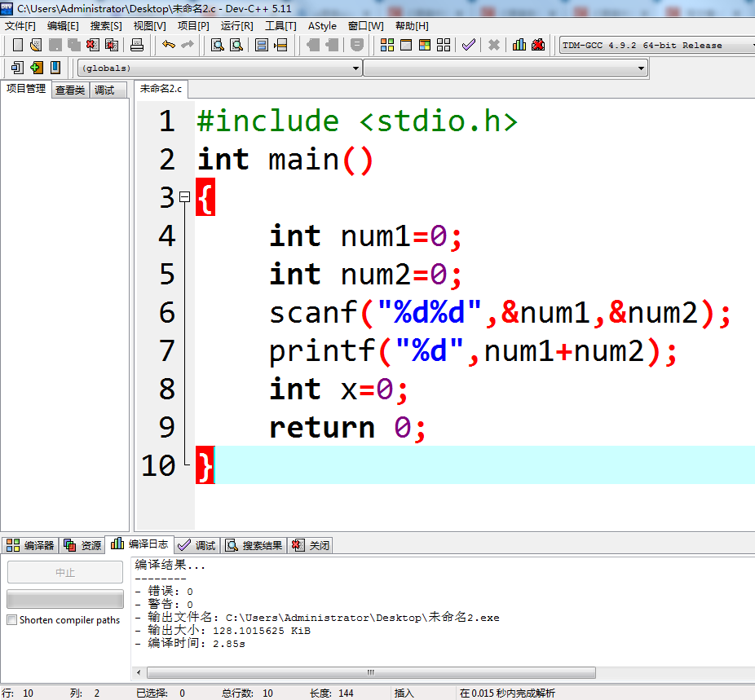Click the Delete profiling information icon
Screen dimensions: 755x700
[538, 45]
